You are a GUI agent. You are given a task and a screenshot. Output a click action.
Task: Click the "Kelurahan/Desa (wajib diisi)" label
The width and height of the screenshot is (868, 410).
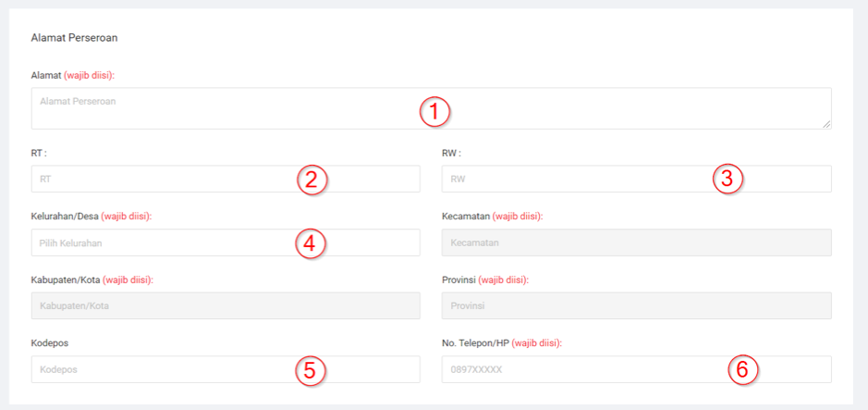pyautogui.click(x=91, y=217)
